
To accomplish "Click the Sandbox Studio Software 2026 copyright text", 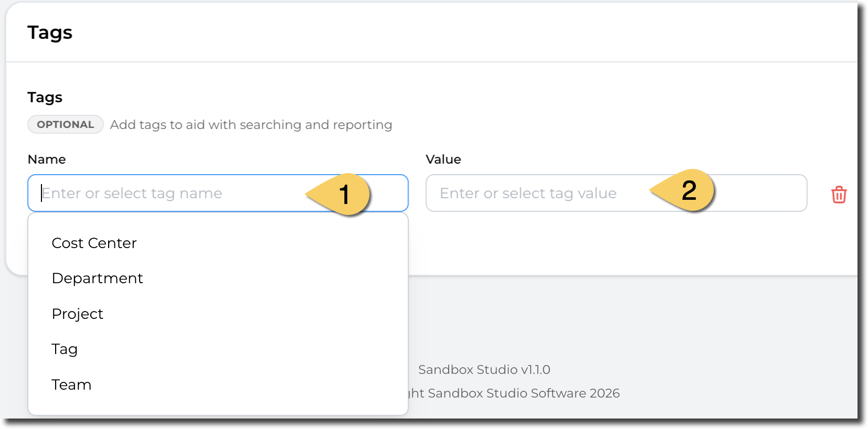I will [x=514, y=393].
